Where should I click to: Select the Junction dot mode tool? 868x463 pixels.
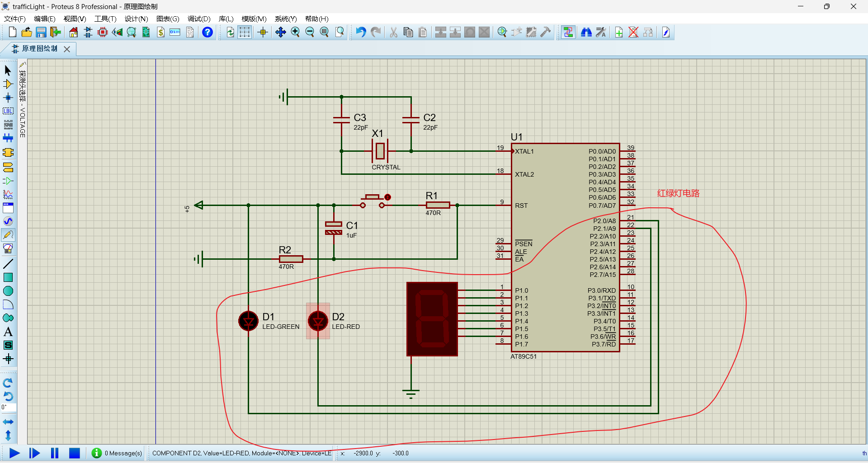coord(8,98)
